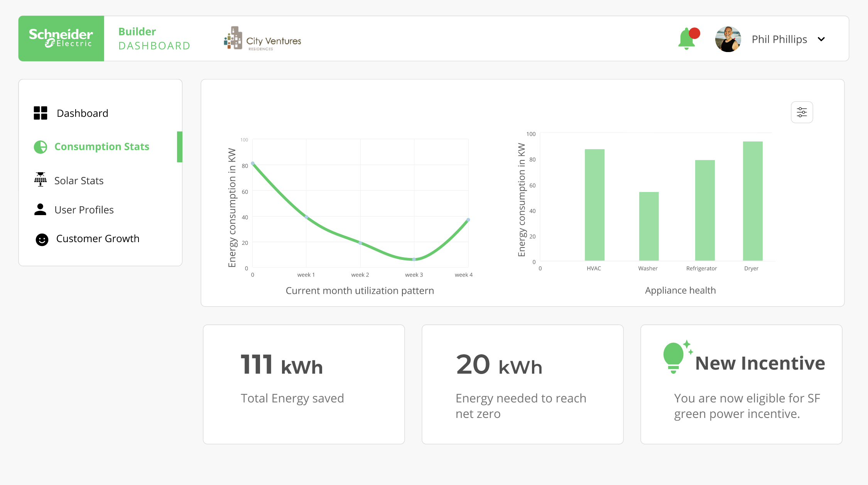The height and width of the screenshot is (485, 868).
Task: Click week 3 data point on line
Action: pyautogui.click(x=414, y=259)
